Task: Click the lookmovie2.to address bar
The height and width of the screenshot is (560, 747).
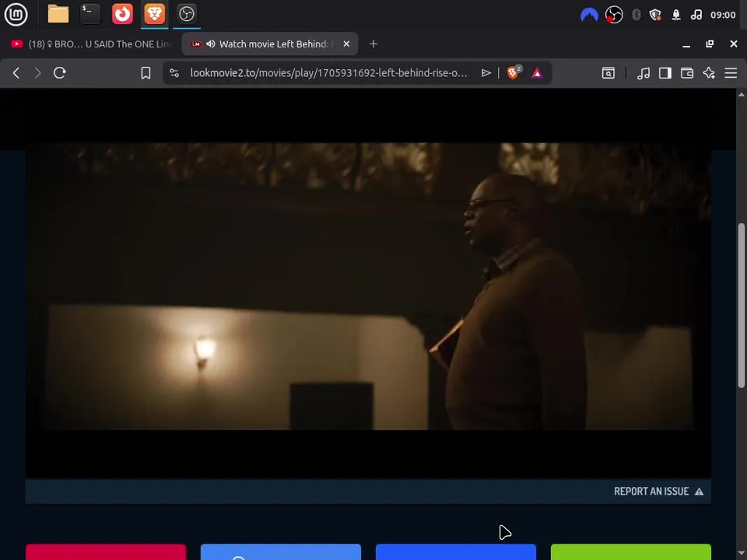Action: tap(328, 73)
